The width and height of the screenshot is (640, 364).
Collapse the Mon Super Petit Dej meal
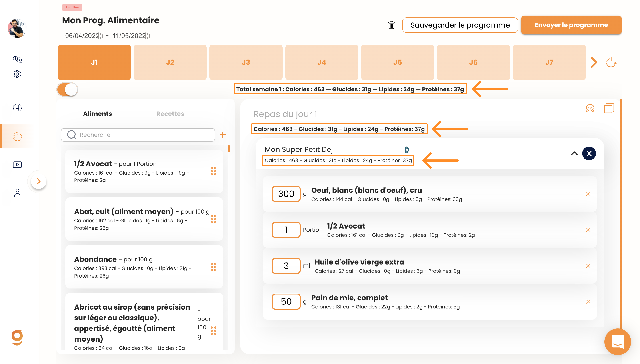click(x=574, y=153)
